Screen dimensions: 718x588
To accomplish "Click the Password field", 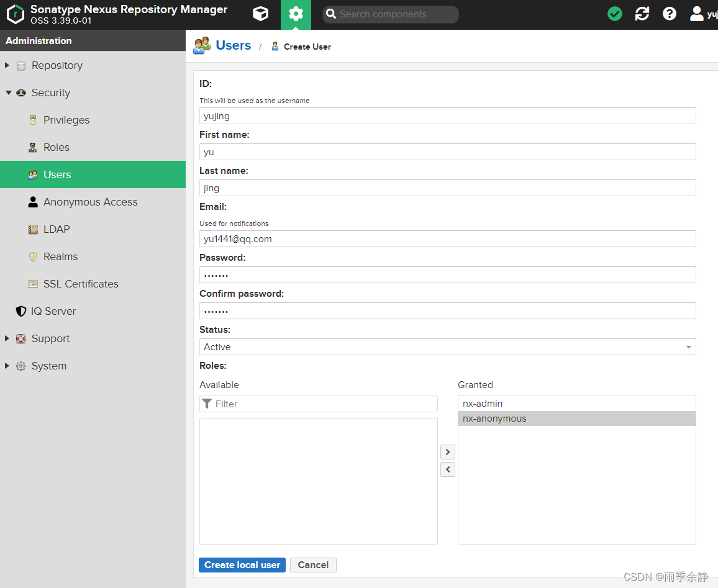I will tap(447, 275).
